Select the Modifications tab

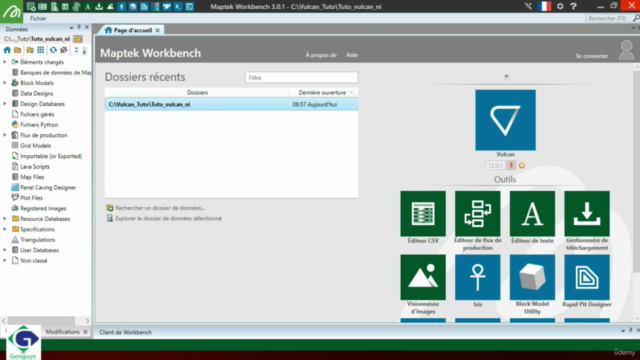pyautogui.click(x=62, y=332)
